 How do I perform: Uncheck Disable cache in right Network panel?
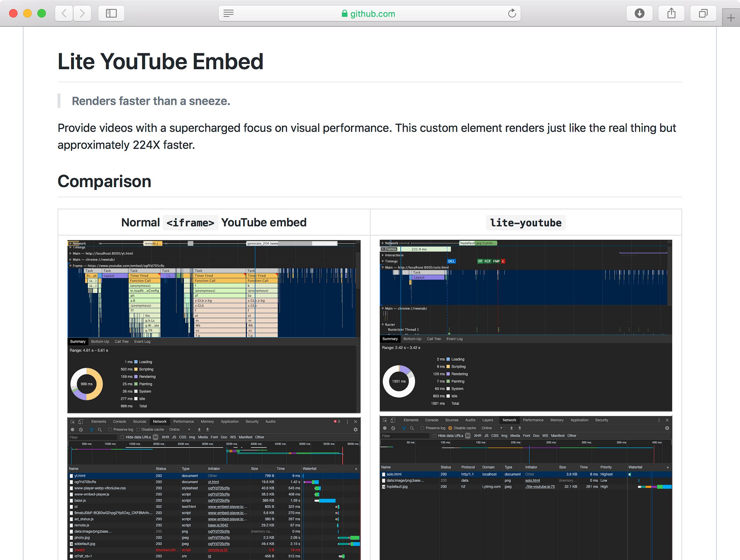(x=450, y=428)
